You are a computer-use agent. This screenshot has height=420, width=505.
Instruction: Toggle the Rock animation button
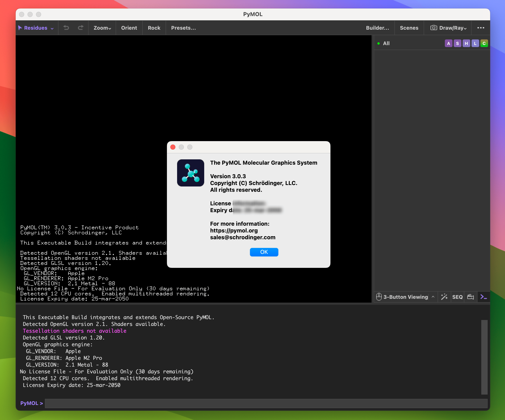154,28
